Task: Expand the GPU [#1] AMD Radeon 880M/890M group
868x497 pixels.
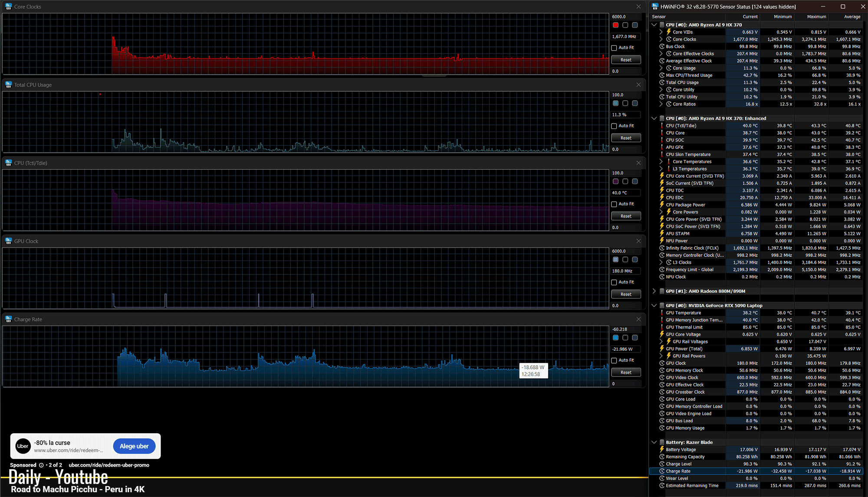Action: tap(654, 291)
